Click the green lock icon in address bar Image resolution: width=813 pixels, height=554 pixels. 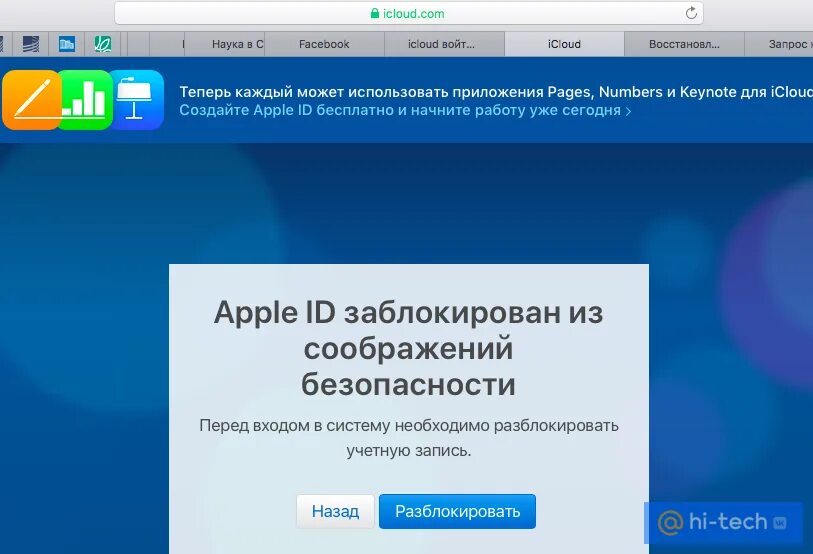(x=375, y=13)
